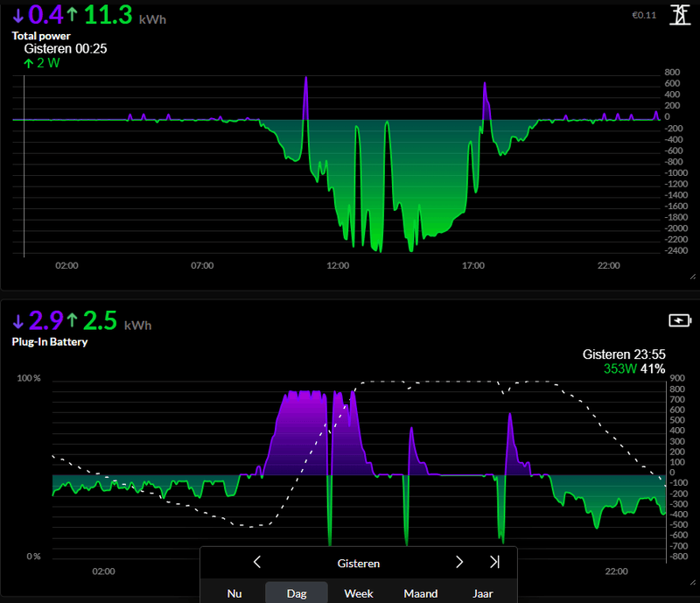Click the power grid pylon icon

[680, 15]
